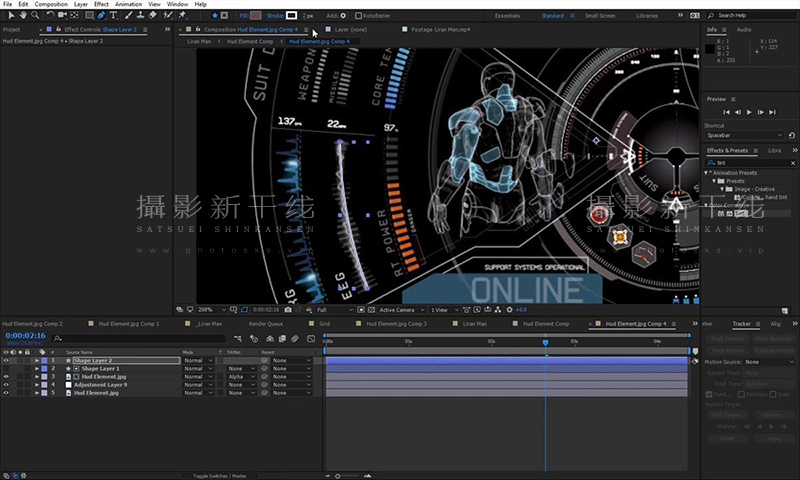Switch to Small Screen workspace
Viewport: 800px width, 480px height.
coord(600,16)
